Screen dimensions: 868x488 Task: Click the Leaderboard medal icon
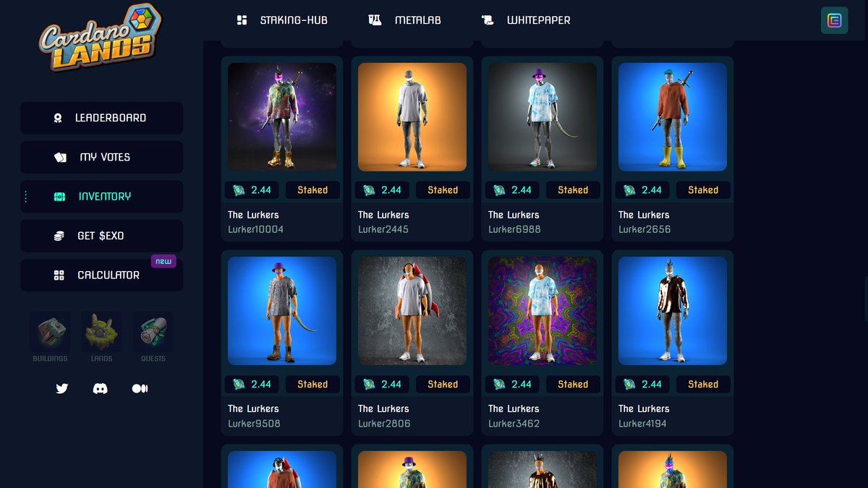point(58,118)
